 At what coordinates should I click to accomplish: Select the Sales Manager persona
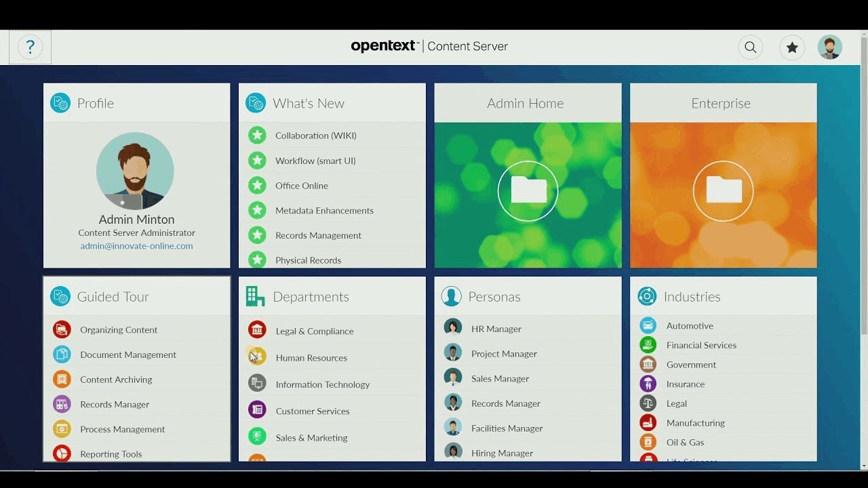(x=500, y=379)
